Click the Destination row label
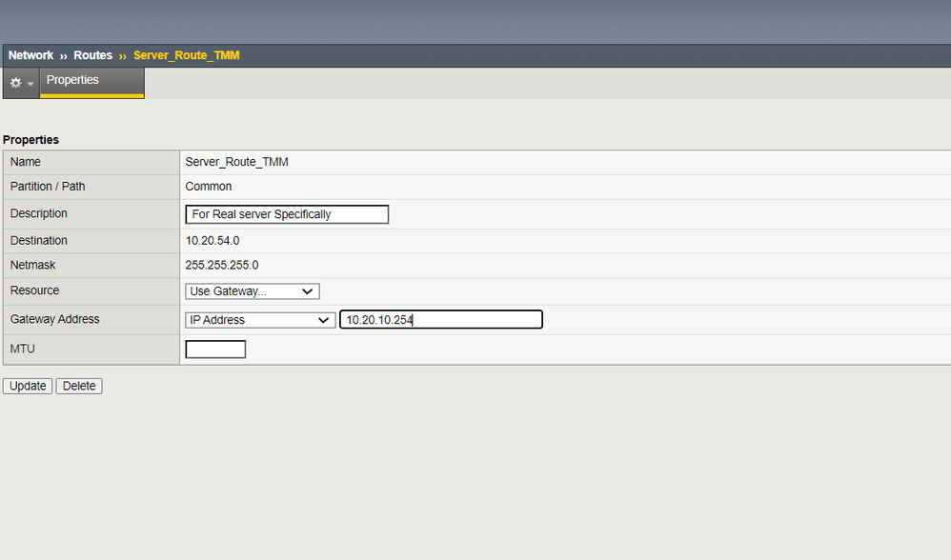The width and height of the screenshot is (951, 560). (x=39, y=240)
